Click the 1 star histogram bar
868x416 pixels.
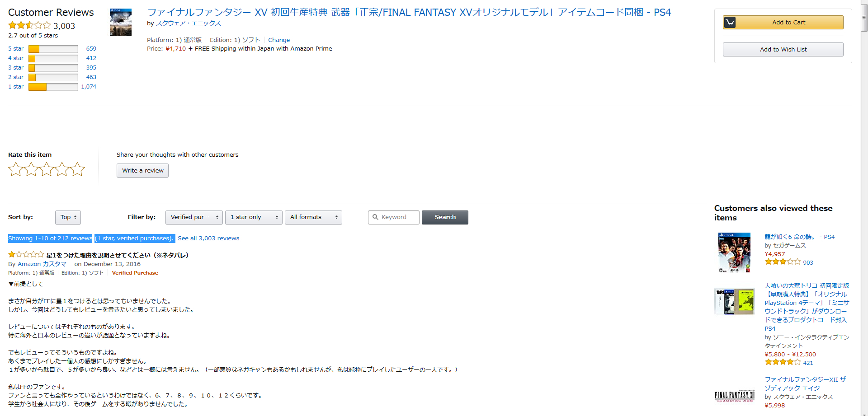tap(53, 87)
